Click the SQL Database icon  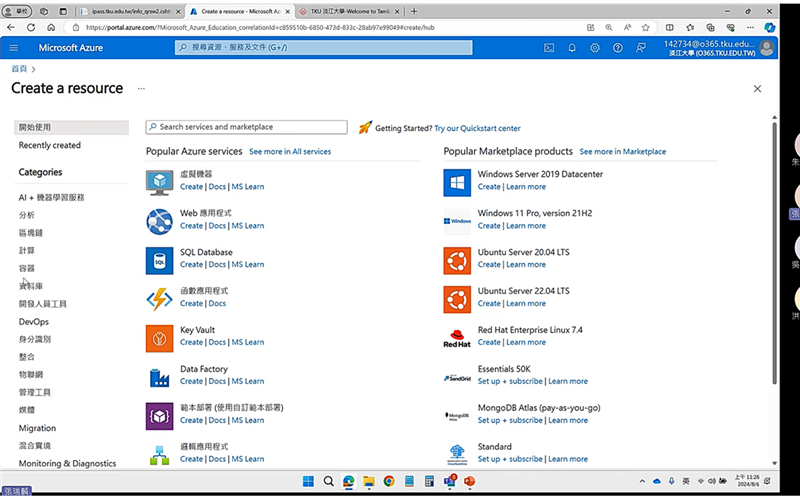tap(159, 259)
